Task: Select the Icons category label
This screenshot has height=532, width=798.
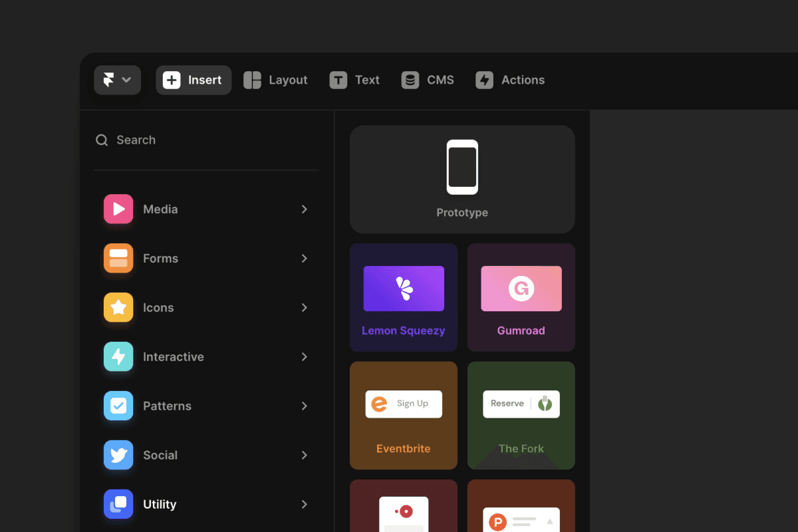Action: pyautogui.click(x=158, y=307)
